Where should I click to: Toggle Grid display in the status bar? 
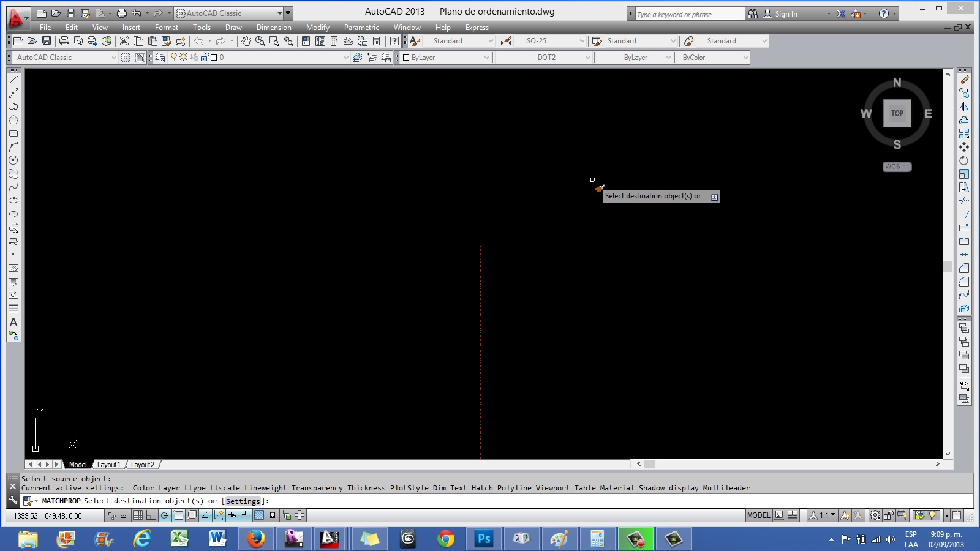tap(138, 515)
